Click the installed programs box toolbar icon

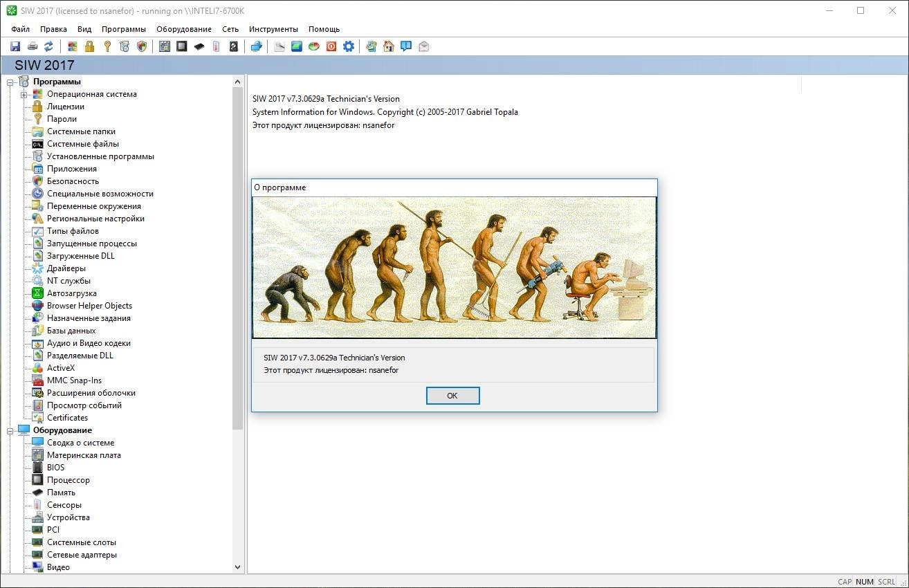[x=125, y=46]
